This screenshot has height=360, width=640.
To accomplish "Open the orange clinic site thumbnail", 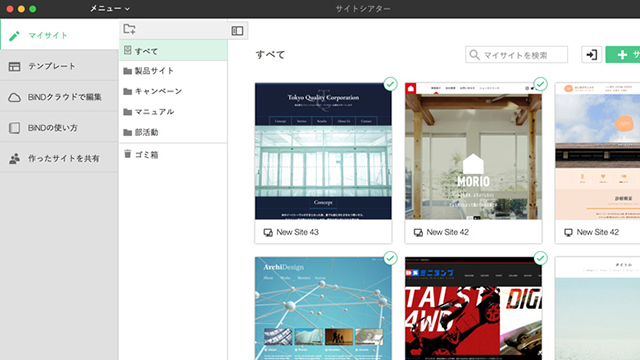I will pos(598,151).
